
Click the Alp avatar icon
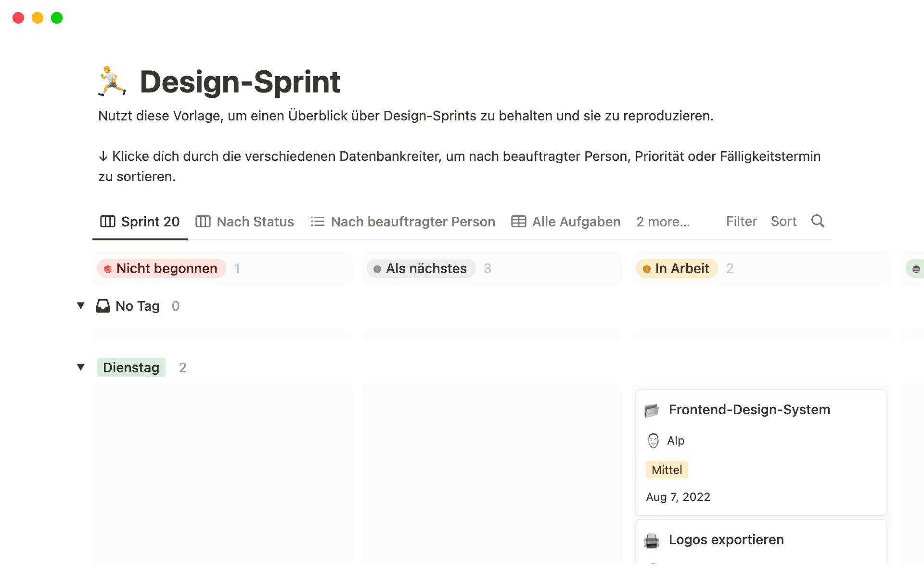click(653, 441)
